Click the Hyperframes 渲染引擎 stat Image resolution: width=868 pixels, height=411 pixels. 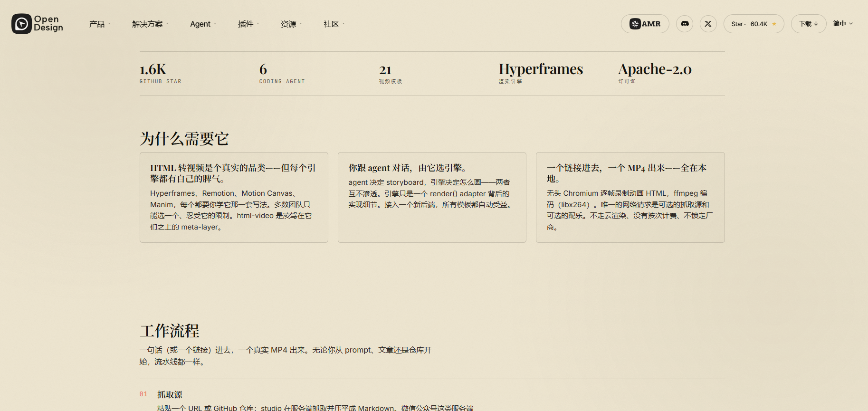pos(541,74)
